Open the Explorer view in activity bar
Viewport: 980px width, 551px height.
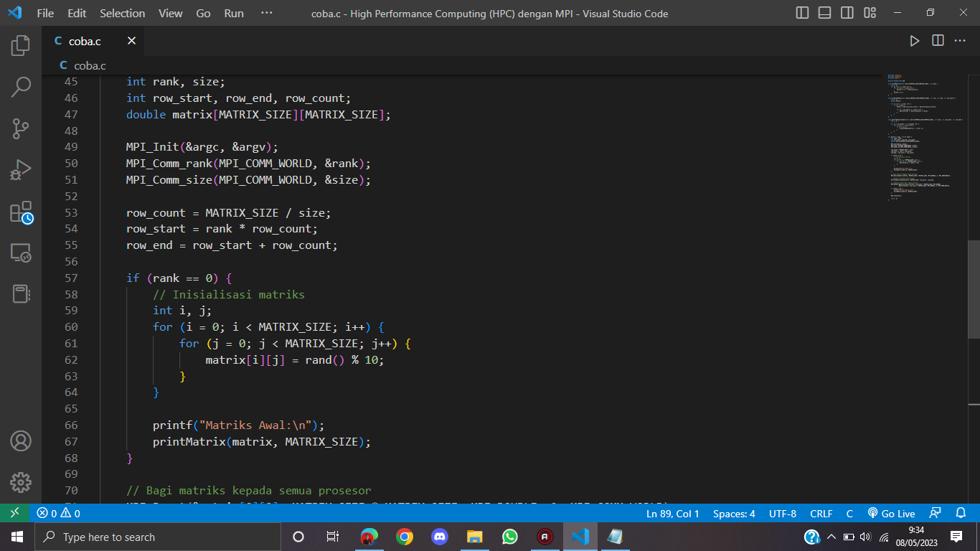point(21,46)
